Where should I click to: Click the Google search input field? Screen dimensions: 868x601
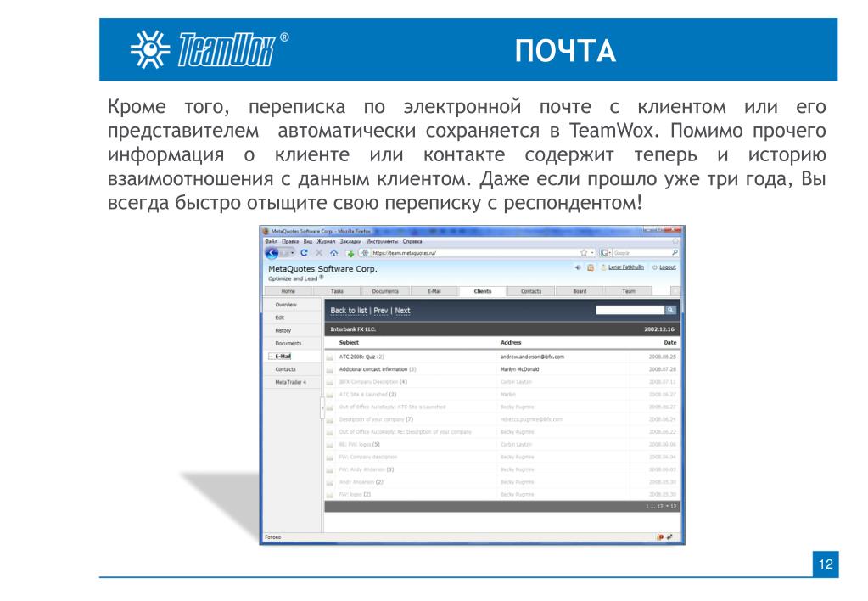pos(641,253)
